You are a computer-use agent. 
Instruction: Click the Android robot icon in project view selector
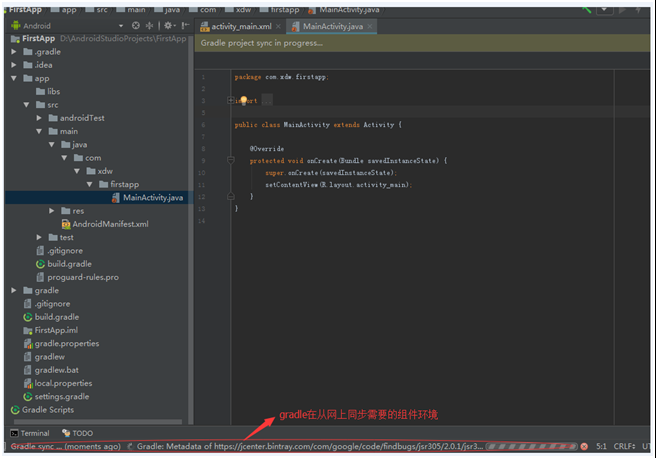(15, 26)
